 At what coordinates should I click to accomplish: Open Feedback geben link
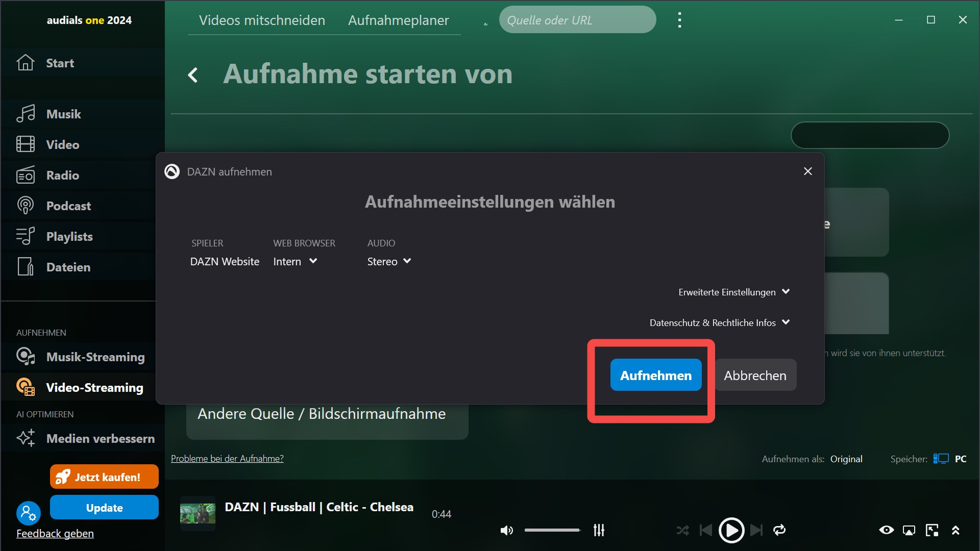tap(55, 534)
